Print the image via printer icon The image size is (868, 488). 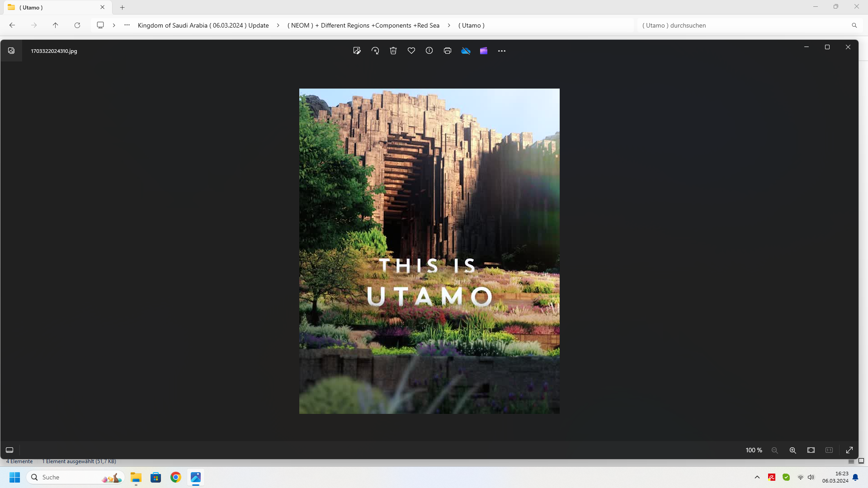448,51
